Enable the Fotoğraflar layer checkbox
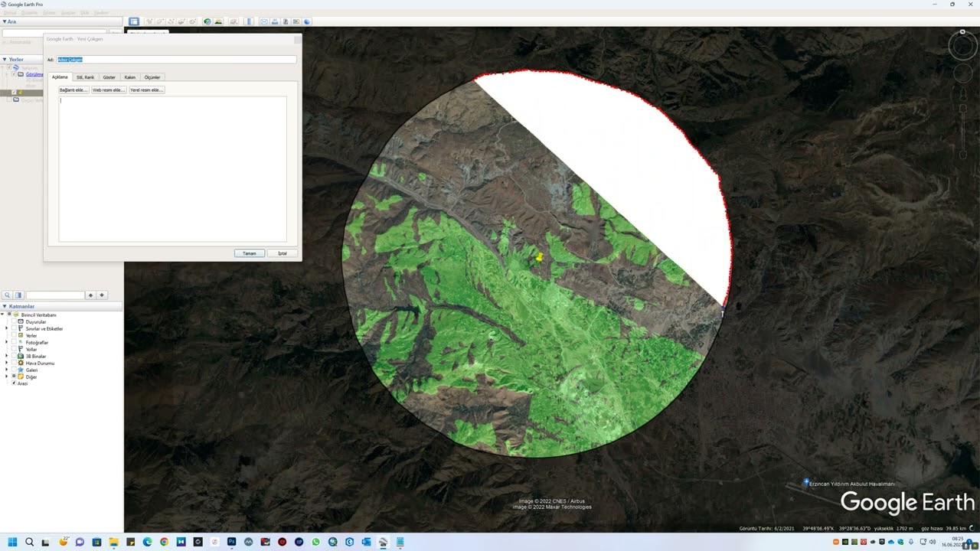 14,342
